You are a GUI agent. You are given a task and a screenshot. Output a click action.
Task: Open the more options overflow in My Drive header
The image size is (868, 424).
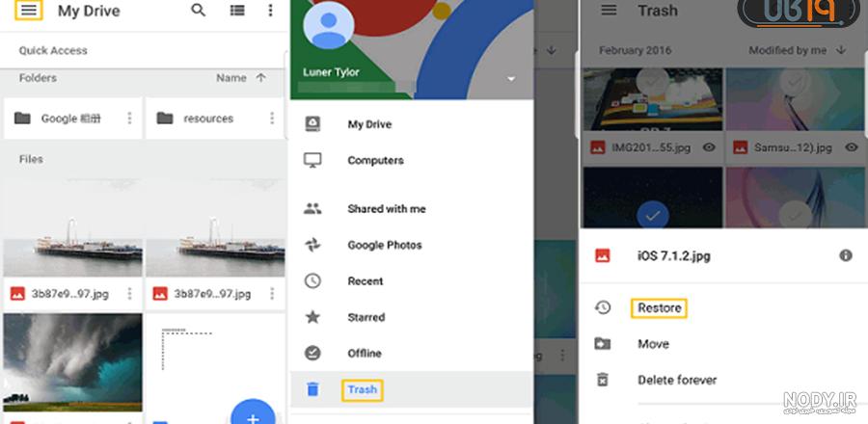click(270, 10)
